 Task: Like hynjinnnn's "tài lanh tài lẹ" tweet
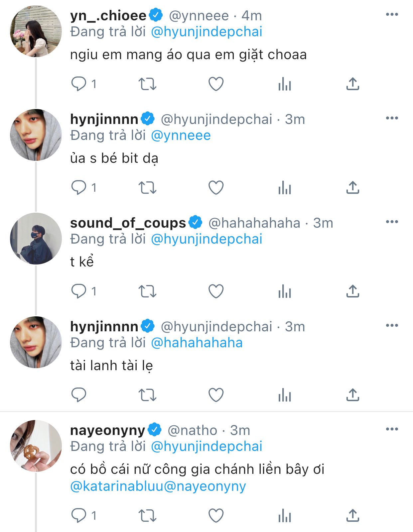coord(216,395)
